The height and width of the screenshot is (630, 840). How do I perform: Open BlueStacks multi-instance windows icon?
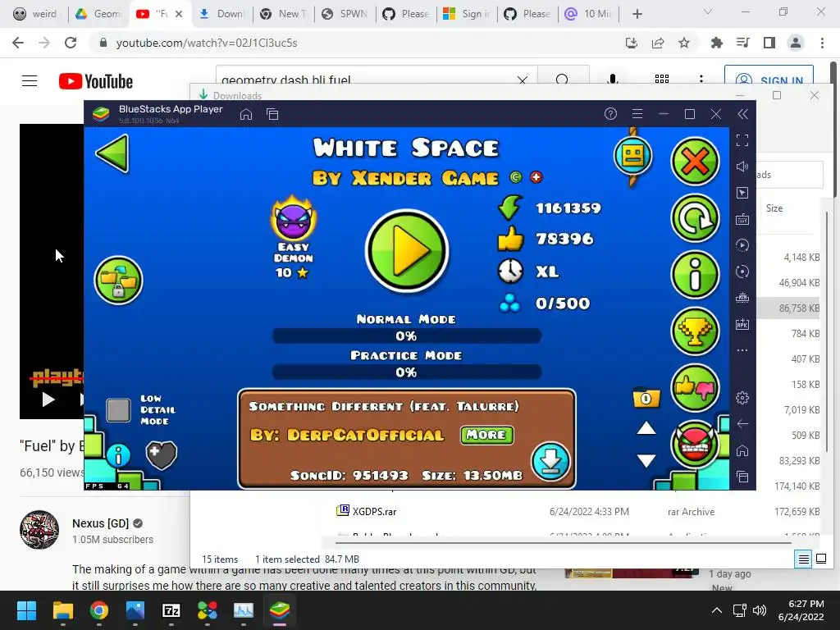pos(272,114)
